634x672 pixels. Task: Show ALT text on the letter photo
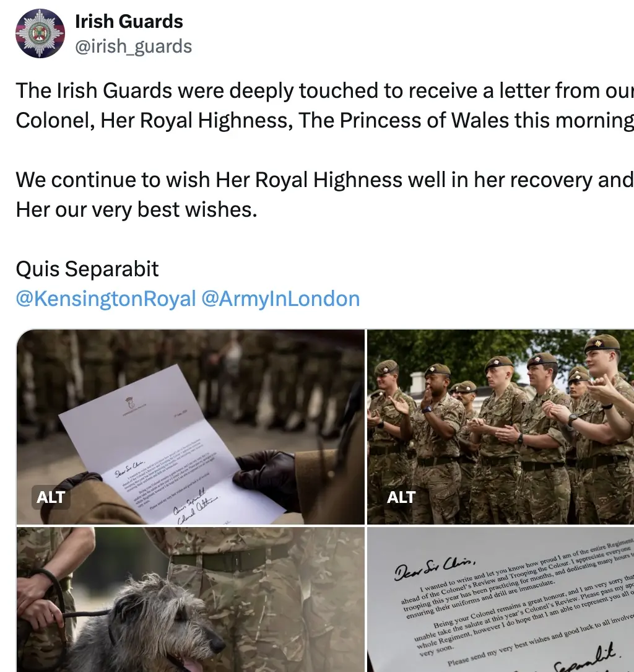coord(51,497)
